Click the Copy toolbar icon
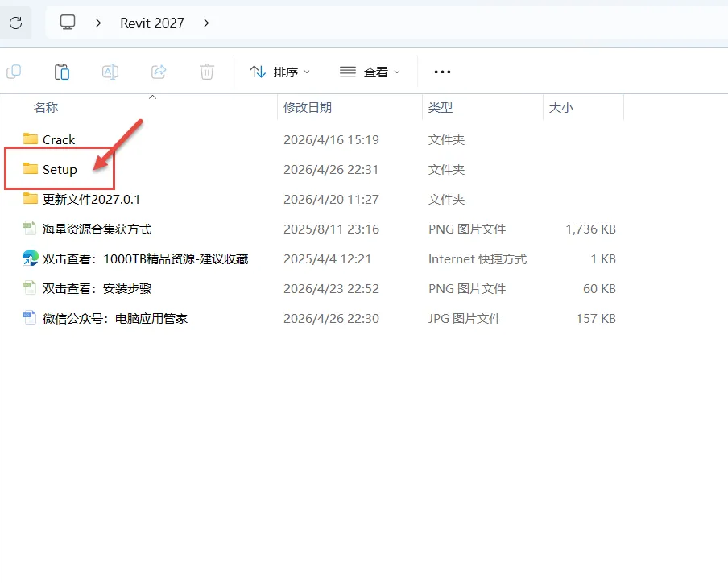Image resolution: width=728 pixels, height=583 pixels. point(14,72)
